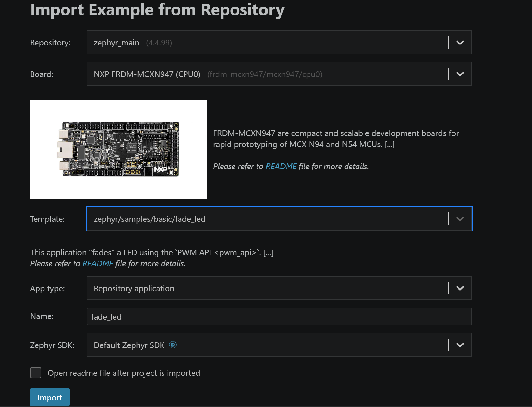Open the board README link
The width and height of the screenshot is (532, 407).
pyautogui.click(x=281, y=166)
